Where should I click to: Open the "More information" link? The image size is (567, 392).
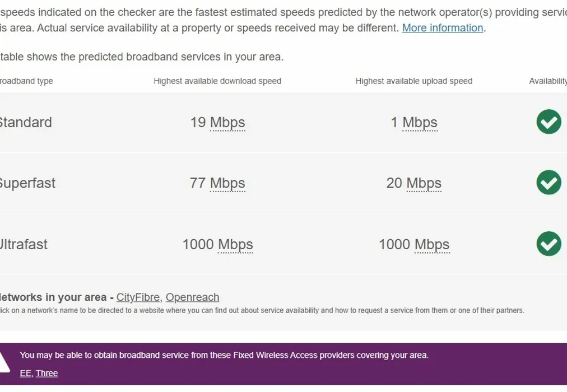click(x=442, y=27)
